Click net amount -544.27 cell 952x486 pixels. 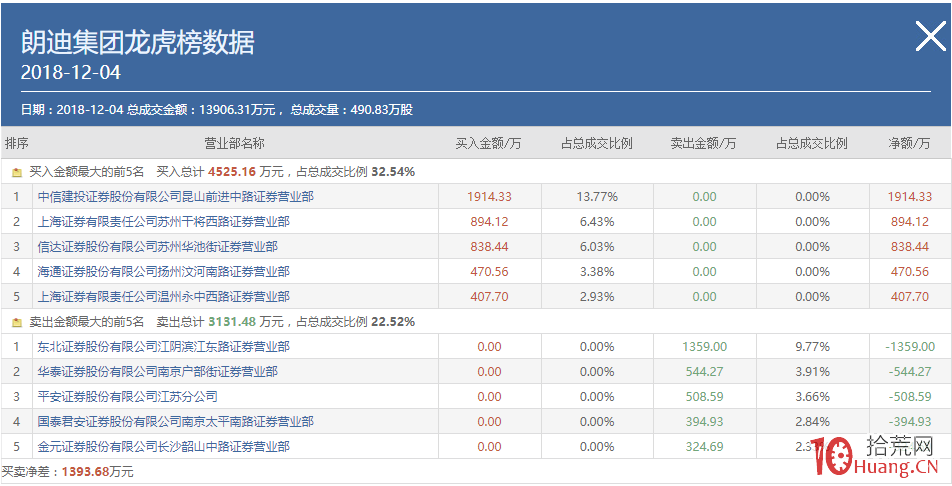[910, 371]
